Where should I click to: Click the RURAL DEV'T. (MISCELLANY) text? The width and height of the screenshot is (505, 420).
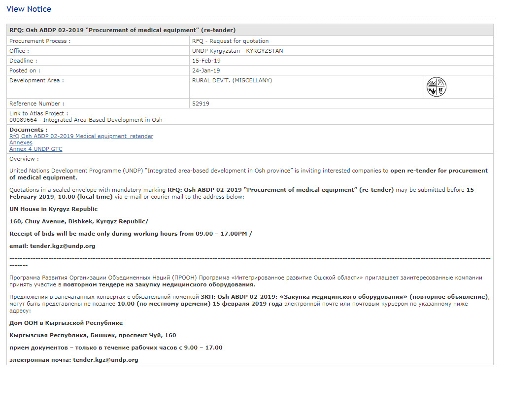click(x=232, y=80)
